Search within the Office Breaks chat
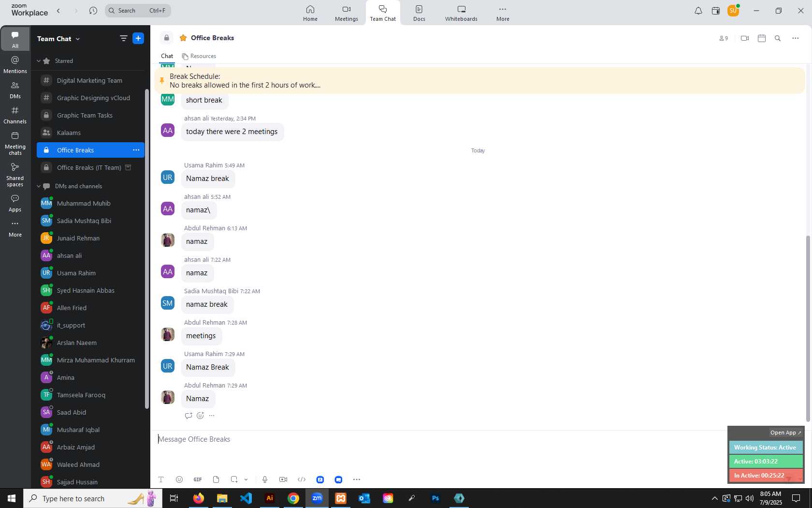This screenshot has height=508, width=812. pos(778,38)
